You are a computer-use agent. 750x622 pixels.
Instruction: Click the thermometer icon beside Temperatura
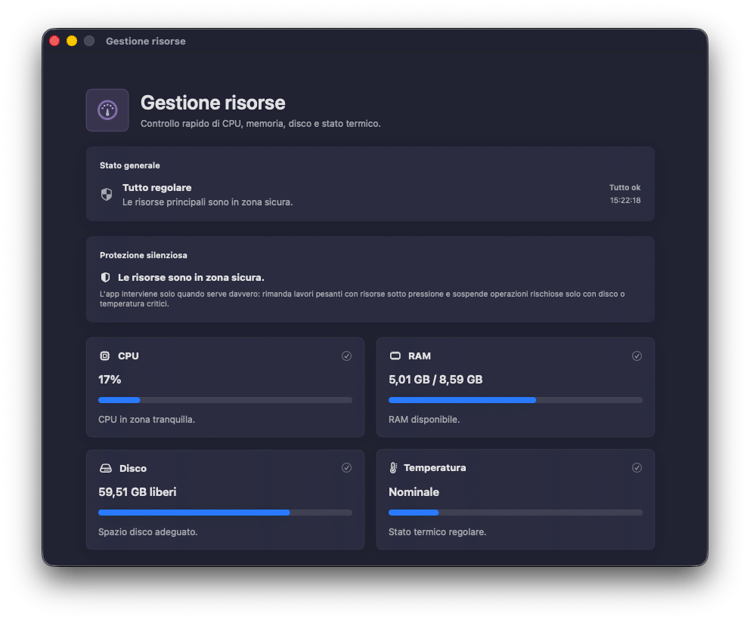(393, 468)
